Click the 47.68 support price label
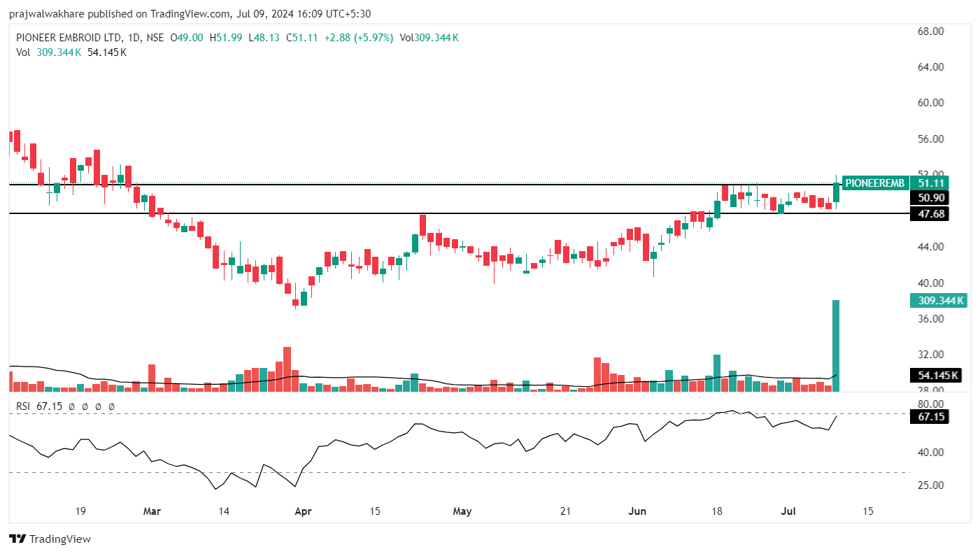Screen dimensions: 980x554 (x=933, y=214)
